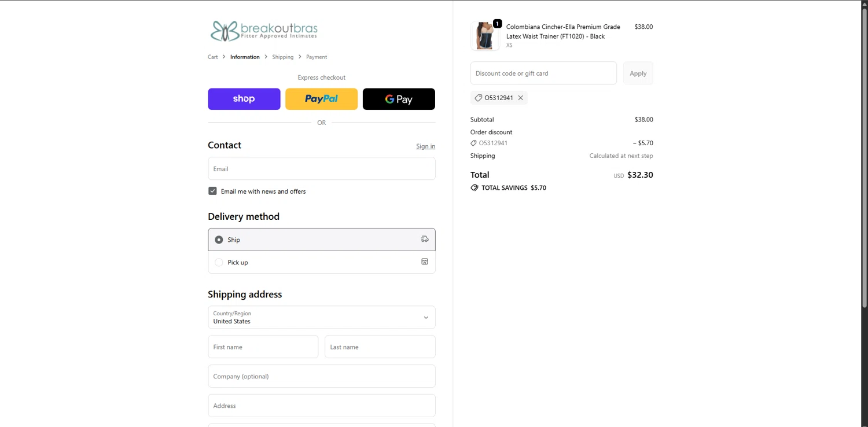Viewport: 868px width, 427px height.
Task: Click the Subtotal $38.00 value
Action: pos(643,120)
